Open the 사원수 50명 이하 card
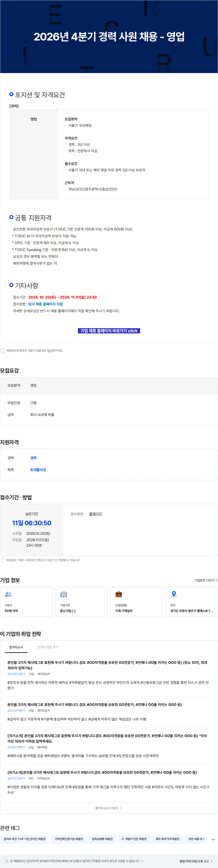The image size is (218, 868). (x=26, y=602)
